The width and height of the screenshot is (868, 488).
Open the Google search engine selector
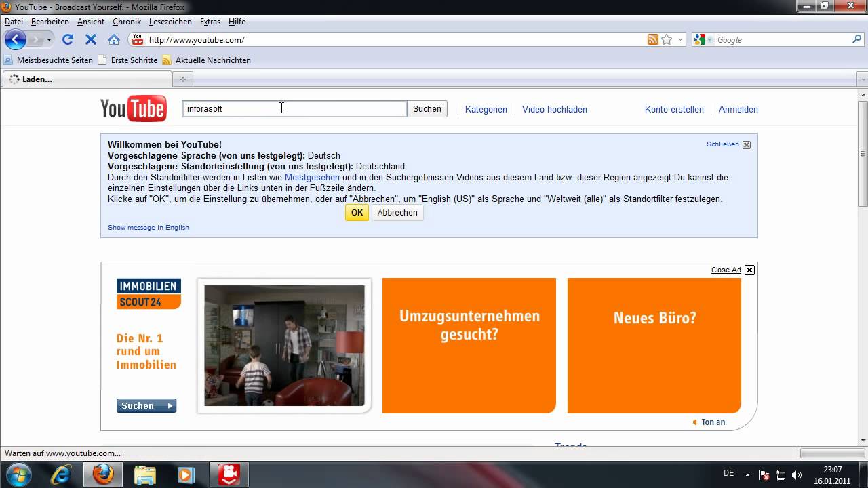point(703,40)
